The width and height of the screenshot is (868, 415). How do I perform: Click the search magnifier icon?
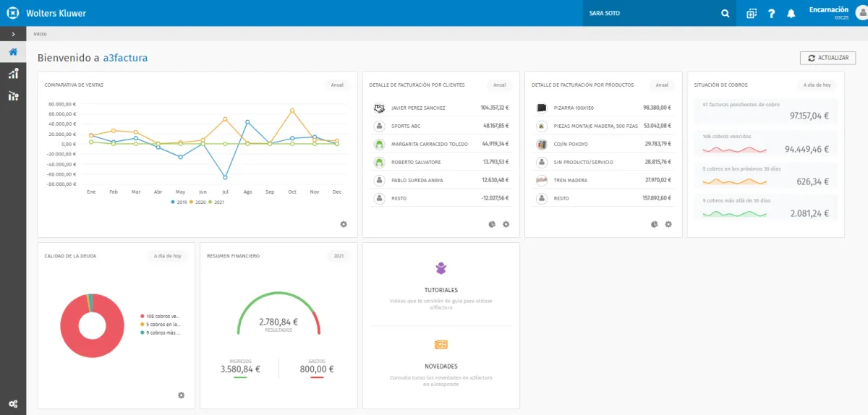(x=726, y=13)
